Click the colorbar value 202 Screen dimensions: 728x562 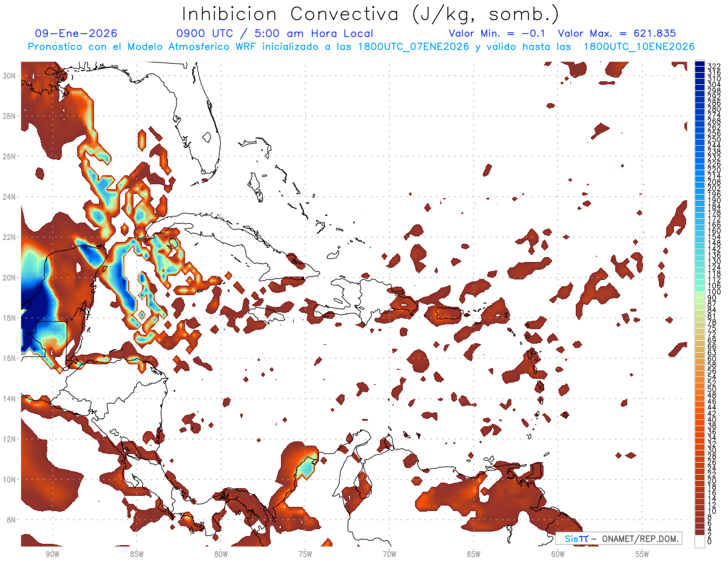coord(714,188)
